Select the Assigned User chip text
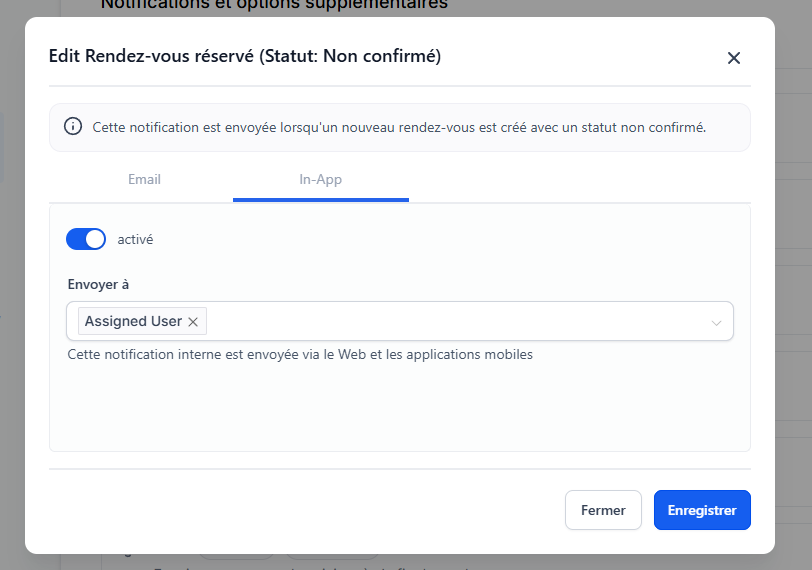812x570 pixels. coord(133,322)
